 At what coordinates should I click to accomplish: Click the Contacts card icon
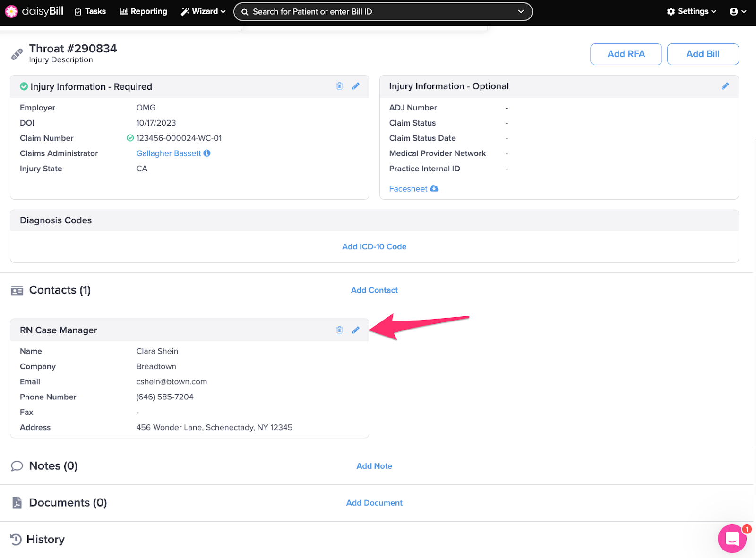(x=17, y=290)
